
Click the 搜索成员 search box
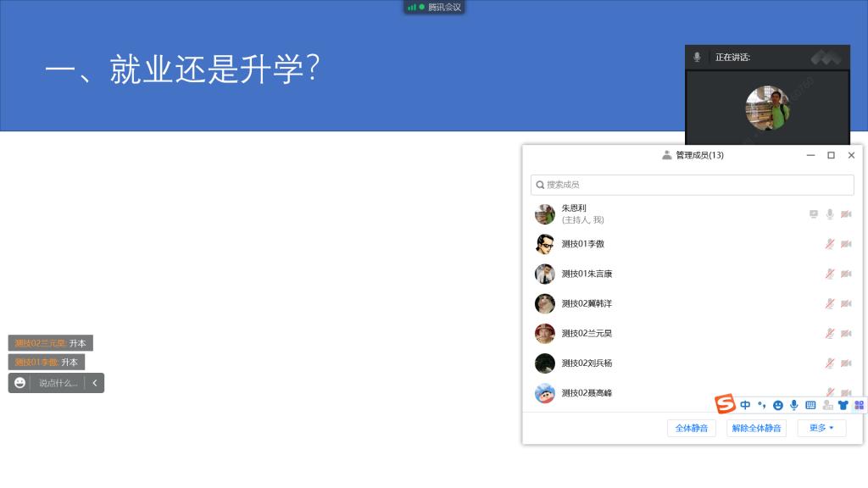click(x=692, y=185)
